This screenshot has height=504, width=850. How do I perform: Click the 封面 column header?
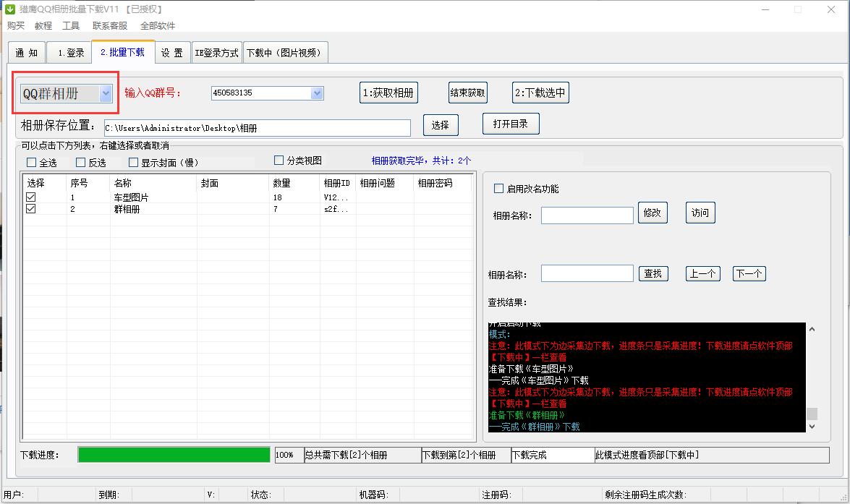(233, 183)
